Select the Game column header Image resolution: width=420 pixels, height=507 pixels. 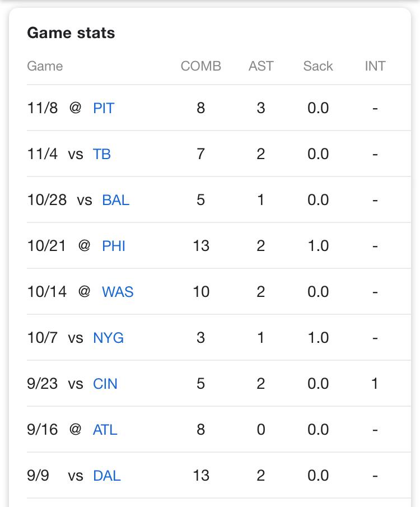click(x=45, y=66)
